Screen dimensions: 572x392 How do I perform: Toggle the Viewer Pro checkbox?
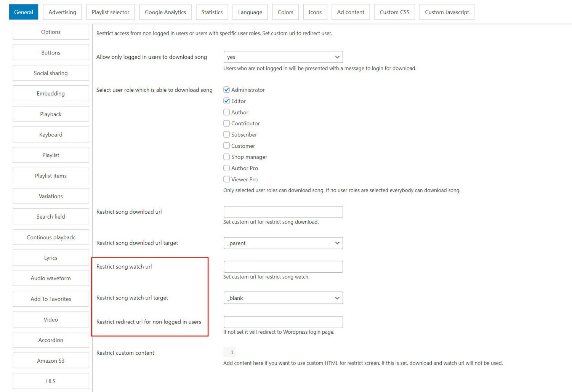click(x=226, y=179)
